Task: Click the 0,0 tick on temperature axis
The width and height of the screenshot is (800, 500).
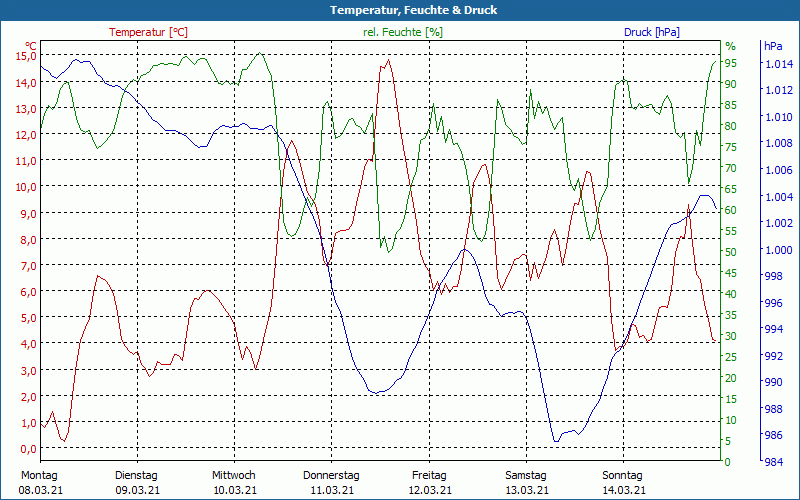Action: click(x=26, y=449)
